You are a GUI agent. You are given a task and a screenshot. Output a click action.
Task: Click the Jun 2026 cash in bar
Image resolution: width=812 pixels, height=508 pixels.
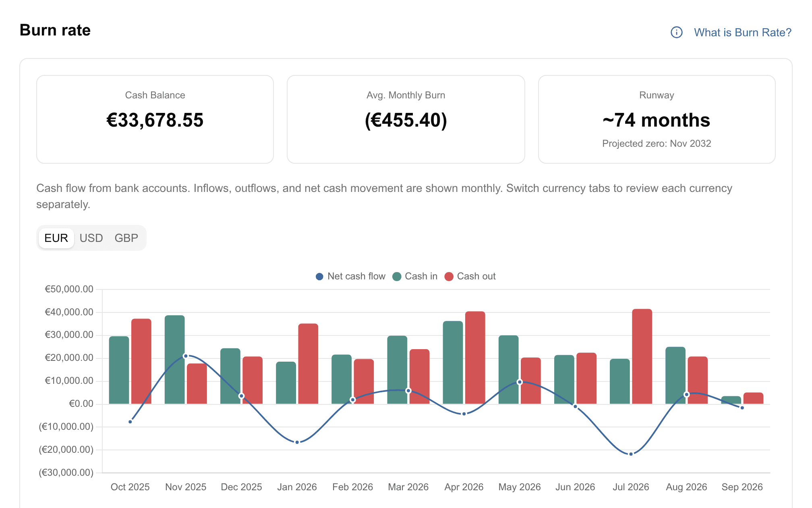[x=564, y=379]
